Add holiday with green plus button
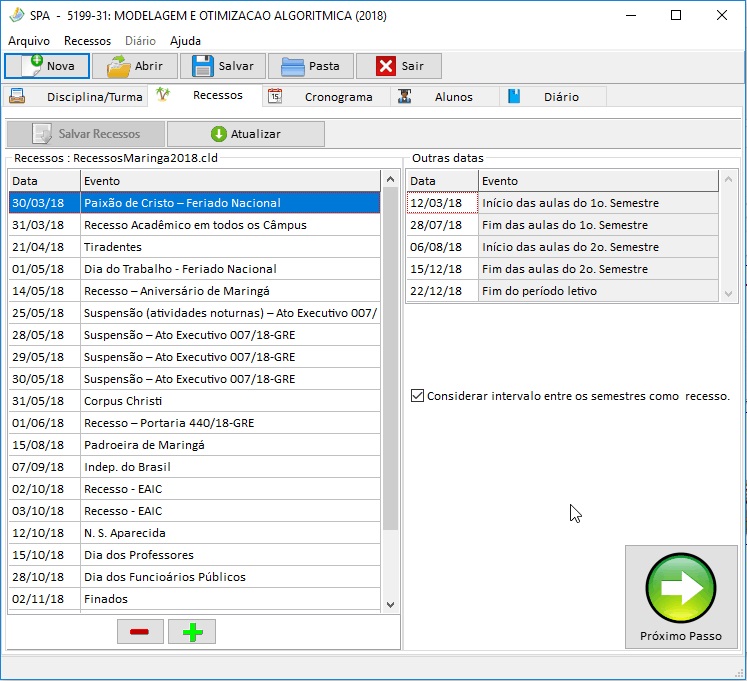This screenshot has height=681, width=747. pyautogui.click(x=192, y=632)
